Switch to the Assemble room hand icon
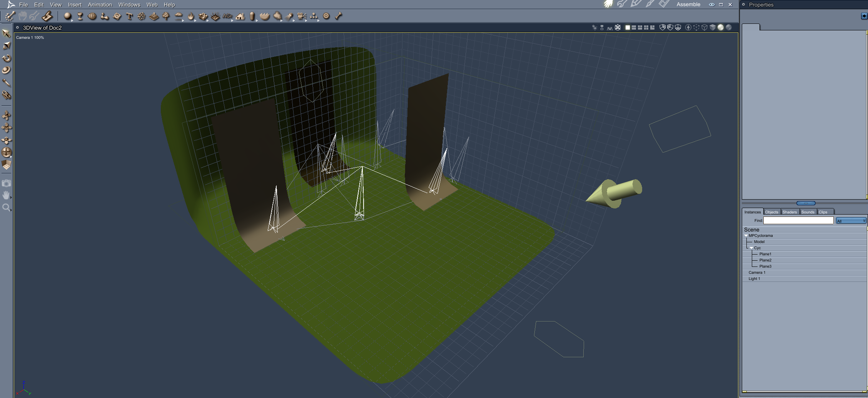The image size is (868, 398). pos(608,4)
